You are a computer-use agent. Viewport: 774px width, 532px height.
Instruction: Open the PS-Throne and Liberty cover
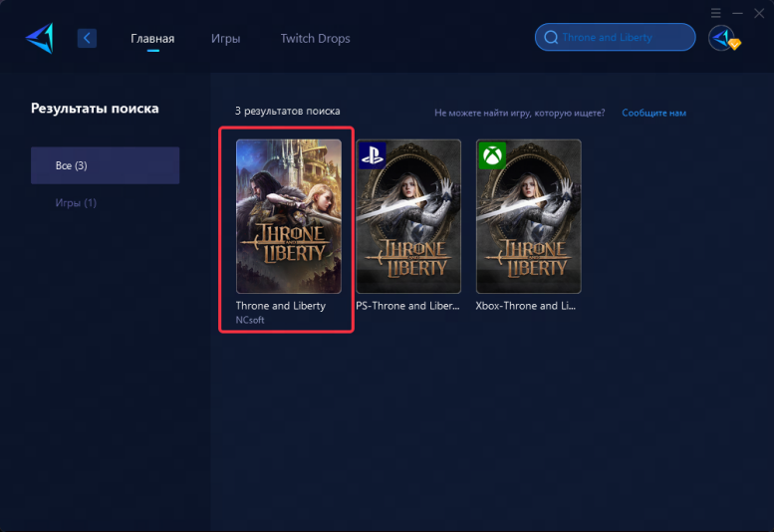(x=408, y=216)
